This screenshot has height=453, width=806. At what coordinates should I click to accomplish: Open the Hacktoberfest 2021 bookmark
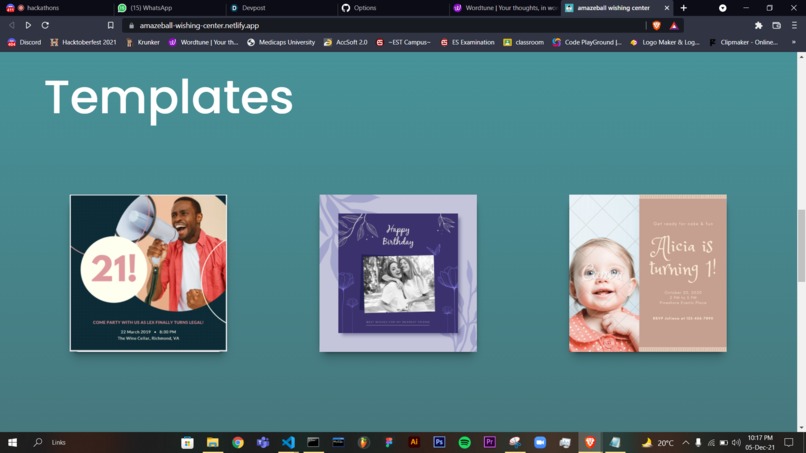83,42
